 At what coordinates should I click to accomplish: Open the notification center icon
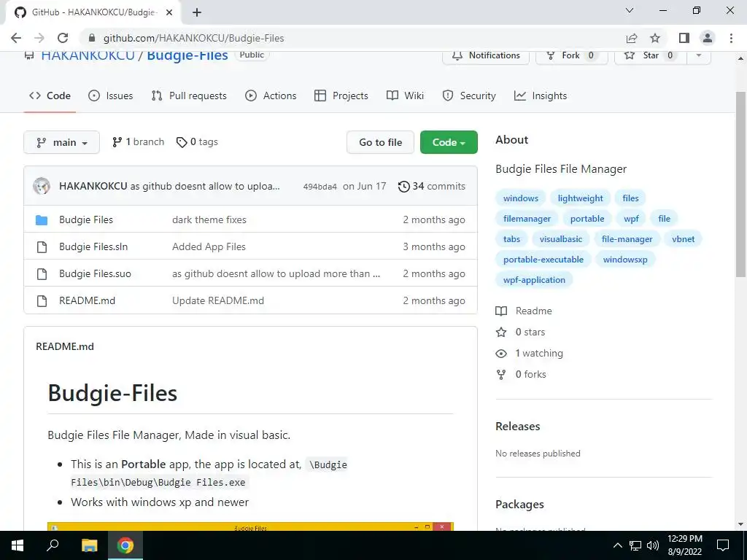coord(723,545)
